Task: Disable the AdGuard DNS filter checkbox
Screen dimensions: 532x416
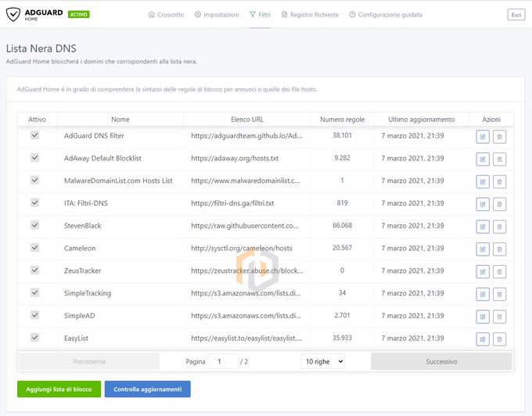Action: 34,135
